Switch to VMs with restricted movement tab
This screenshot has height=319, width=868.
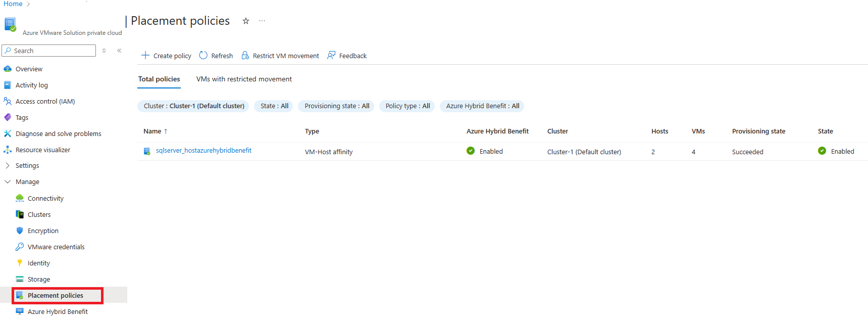[x=244, y=79]
